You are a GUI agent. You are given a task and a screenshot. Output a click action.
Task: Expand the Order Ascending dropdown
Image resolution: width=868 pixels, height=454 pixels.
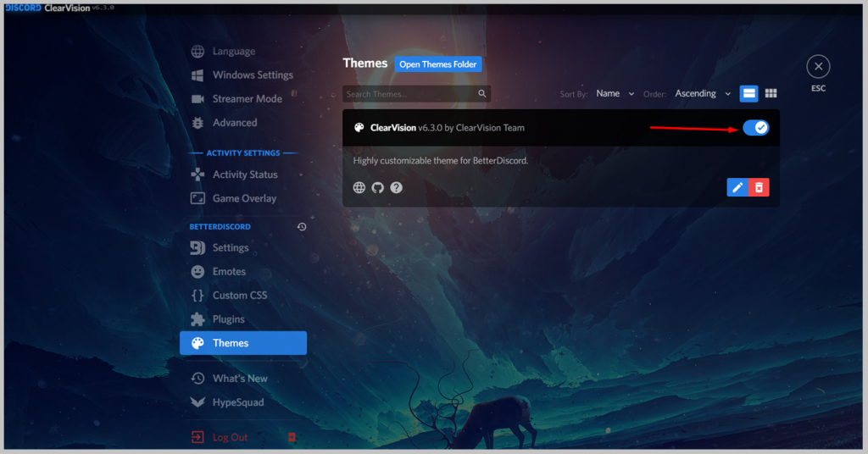[x=703, y=93]
